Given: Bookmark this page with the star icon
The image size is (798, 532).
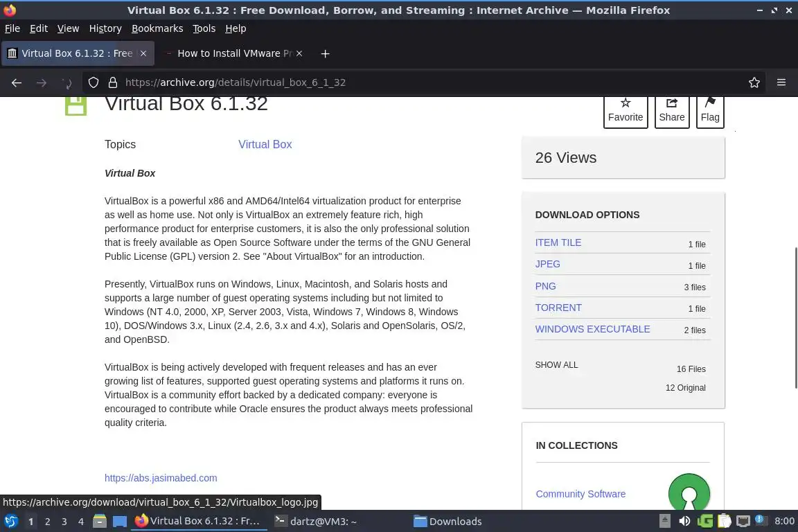Looking at the screenshot, I should pos(754,82).
